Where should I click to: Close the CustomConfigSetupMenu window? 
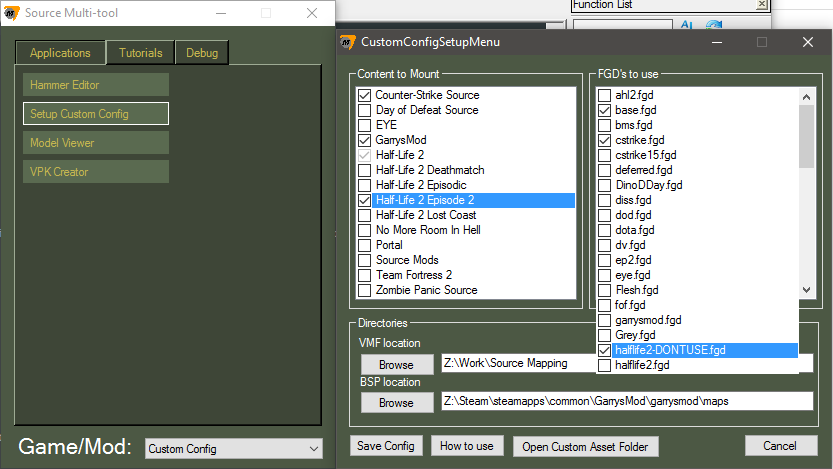[x=808, y=42]
